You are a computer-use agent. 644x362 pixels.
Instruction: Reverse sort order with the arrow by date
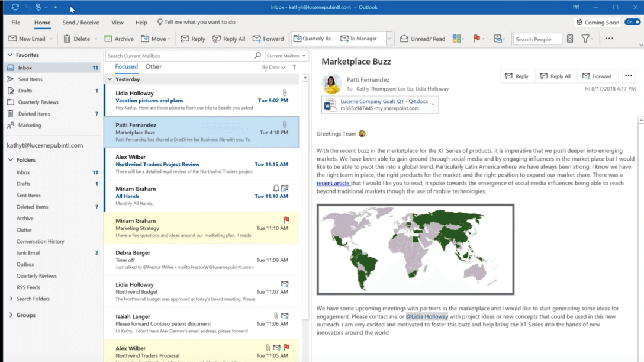294,68
